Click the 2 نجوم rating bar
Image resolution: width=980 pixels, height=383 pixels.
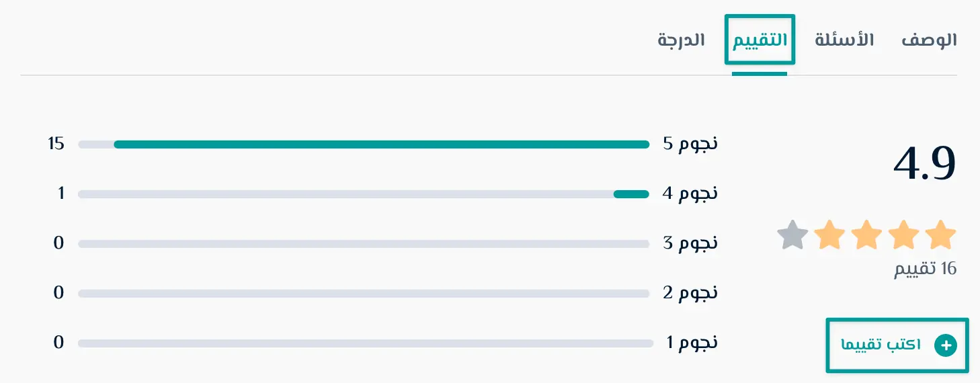point(364,294)
